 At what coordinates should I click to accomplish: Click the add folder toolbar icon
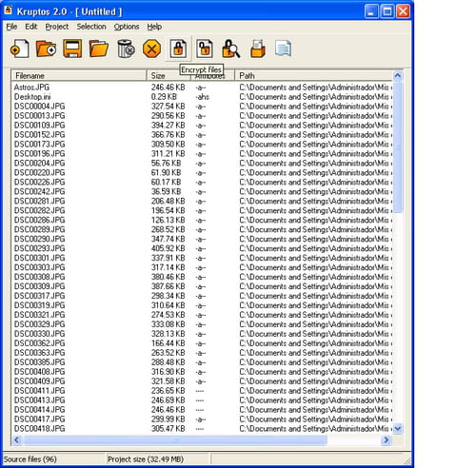tap(46, 49)
